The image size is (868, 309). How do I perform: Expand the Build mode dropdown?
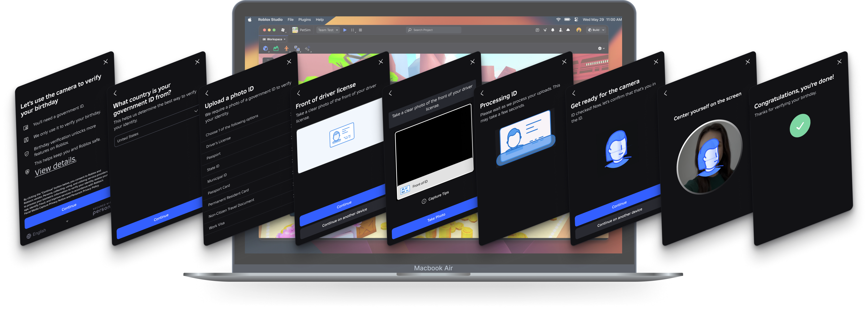[596, 30]
